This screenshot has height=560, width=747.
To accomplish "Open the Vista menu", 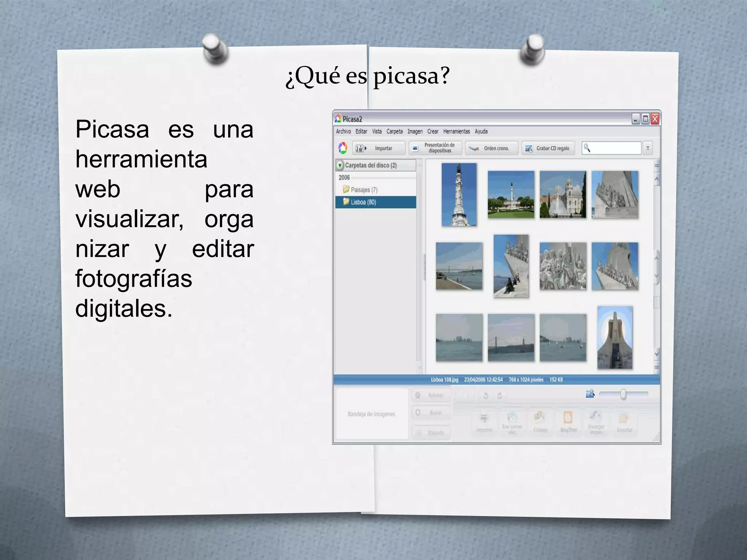I will pyautogui.click(x=377, y=131).
